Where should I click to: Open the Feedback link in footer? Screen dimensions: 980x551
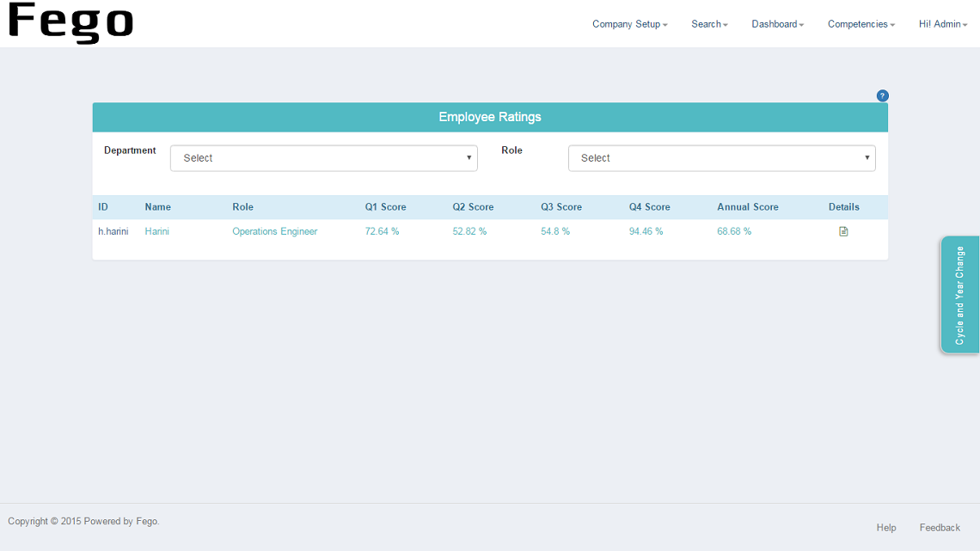tap(940, 528)
